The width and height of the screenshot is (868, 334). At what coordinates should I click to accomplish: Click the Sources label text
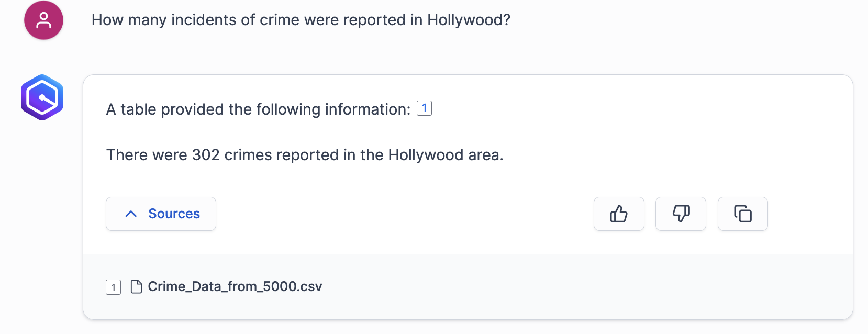174,214
